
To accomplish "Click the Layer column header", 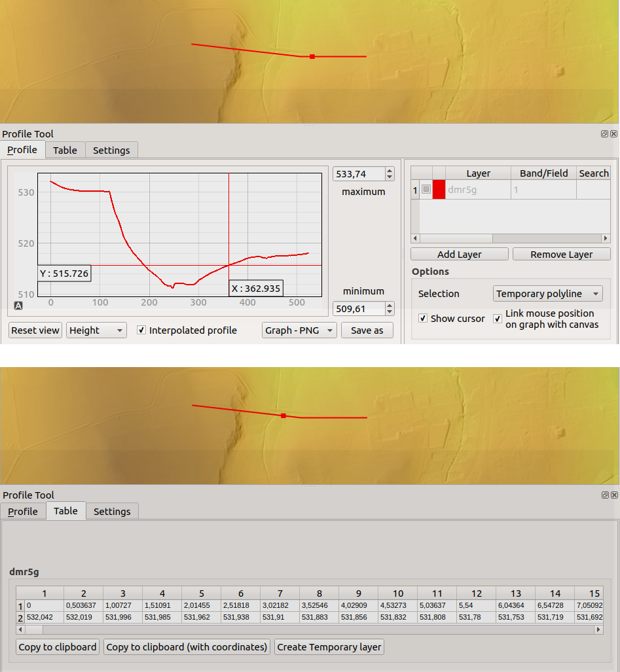I will click(478, 173).
